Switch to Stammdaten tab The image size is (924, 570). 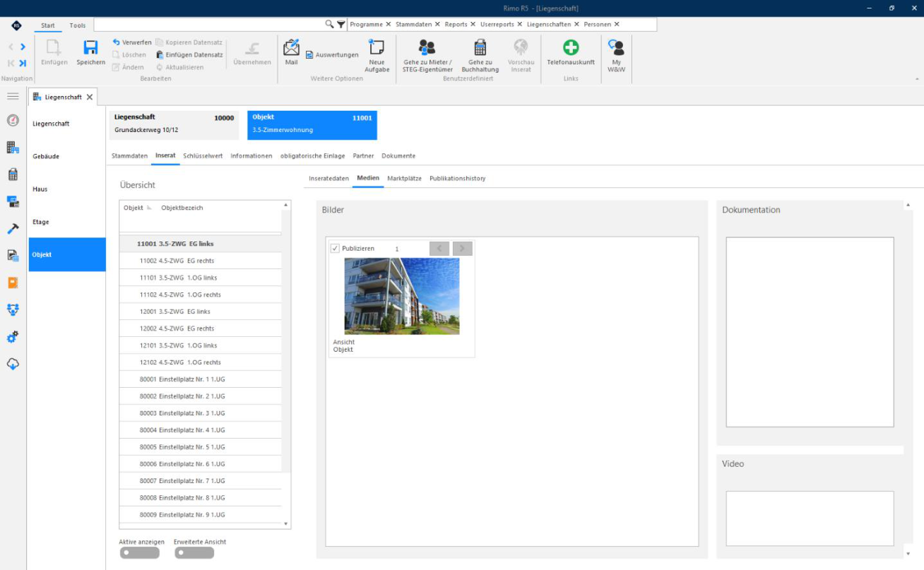(129, 155)
